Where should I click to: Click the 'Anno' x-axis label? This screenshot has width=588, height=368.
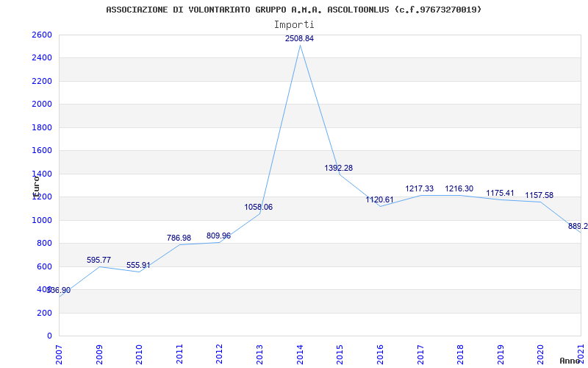pos(570,361)
